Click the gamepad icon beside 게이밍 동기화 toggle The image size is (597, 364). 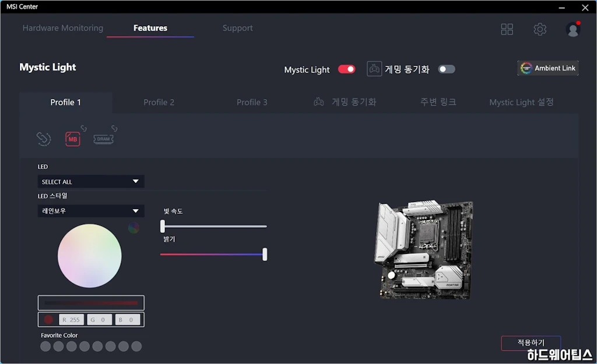click(374, 69)
